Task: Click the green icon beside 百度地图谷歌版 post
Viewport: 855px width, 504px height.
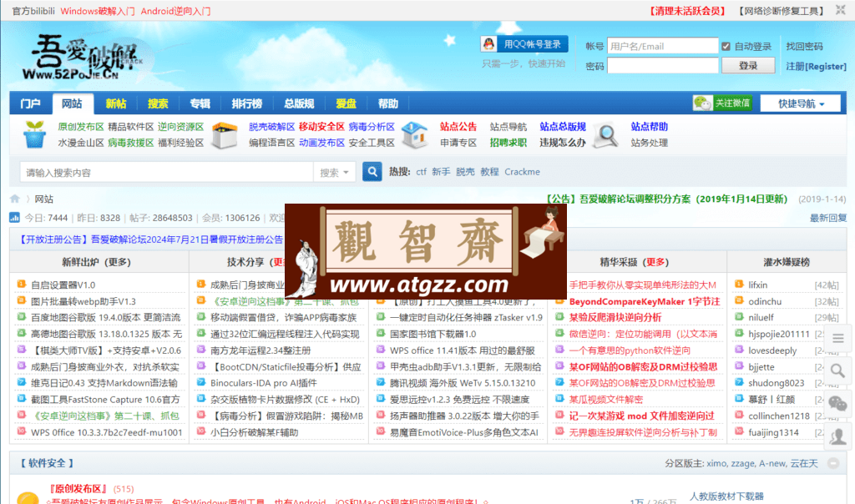Action: pyautogui.click(x=21, y=316)
